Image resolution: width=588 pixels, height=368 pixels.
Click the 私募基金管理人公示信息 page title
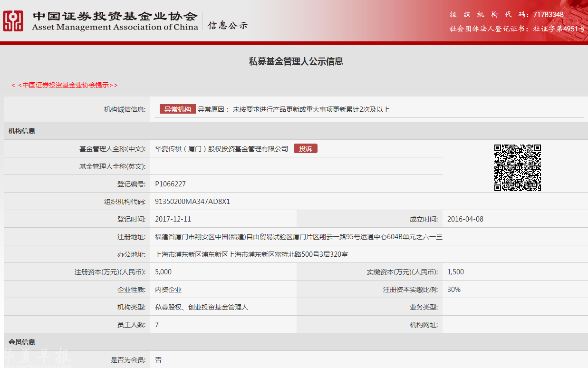click(296, 61)
